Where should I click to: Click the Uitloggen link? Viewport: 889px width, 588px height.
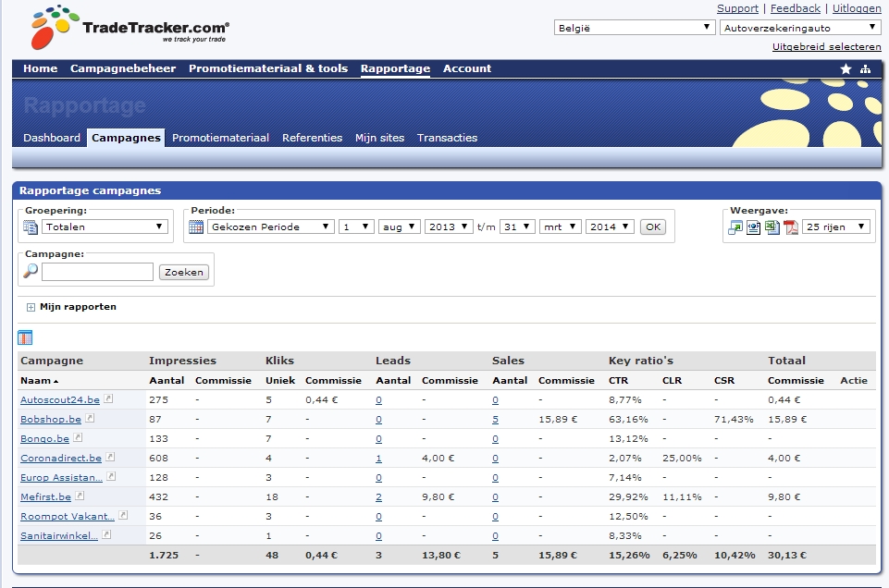point(857,8)
